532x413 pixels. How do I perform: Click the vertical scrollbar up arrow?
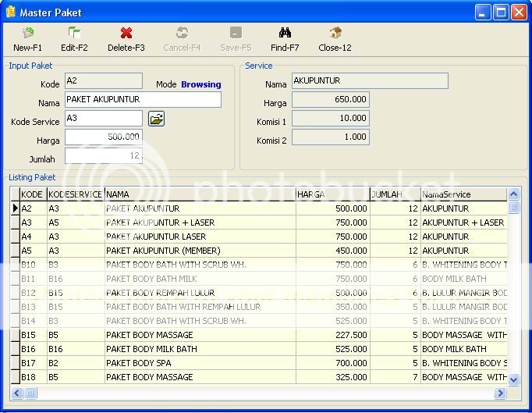click(x=514, y=194)
